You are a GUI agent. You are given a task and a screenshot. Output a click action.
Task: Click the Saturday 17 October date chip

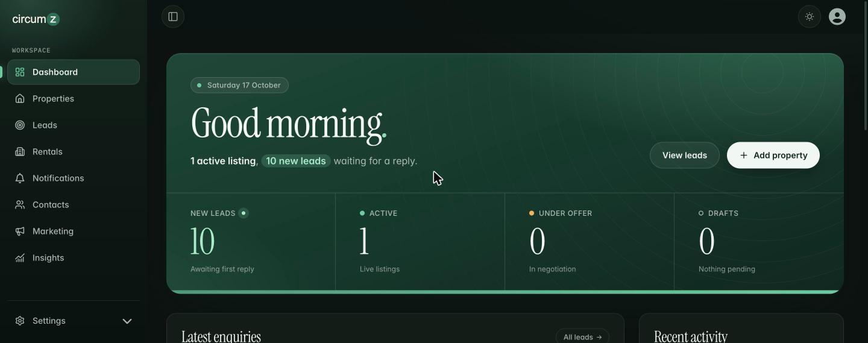tap(239, 85)
